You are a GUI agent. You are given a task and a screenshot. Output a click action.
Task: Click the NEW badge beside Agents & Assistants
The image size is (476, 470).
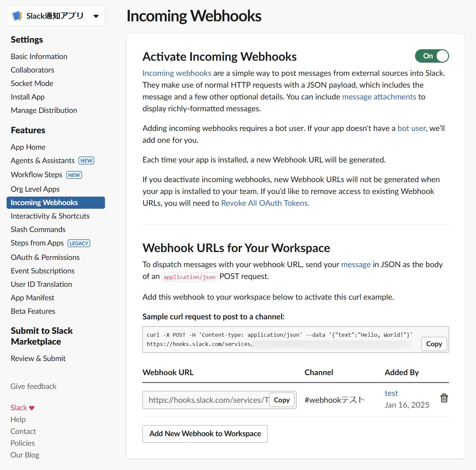86,160
